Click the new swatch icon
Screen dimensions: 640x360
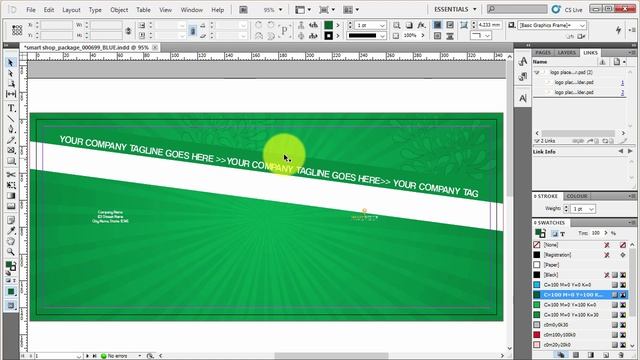click(x=606, y=355)
